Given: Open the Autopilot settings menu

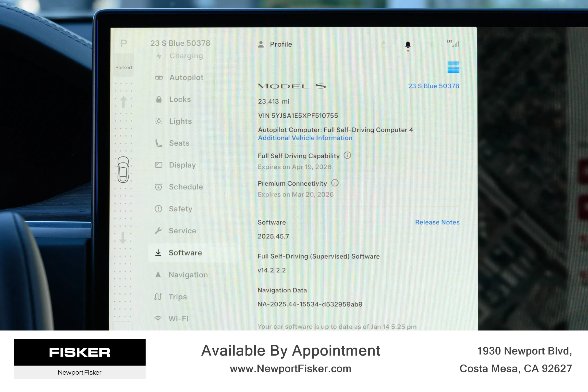Looking at the screenshot, I should [x=186, y=77].
